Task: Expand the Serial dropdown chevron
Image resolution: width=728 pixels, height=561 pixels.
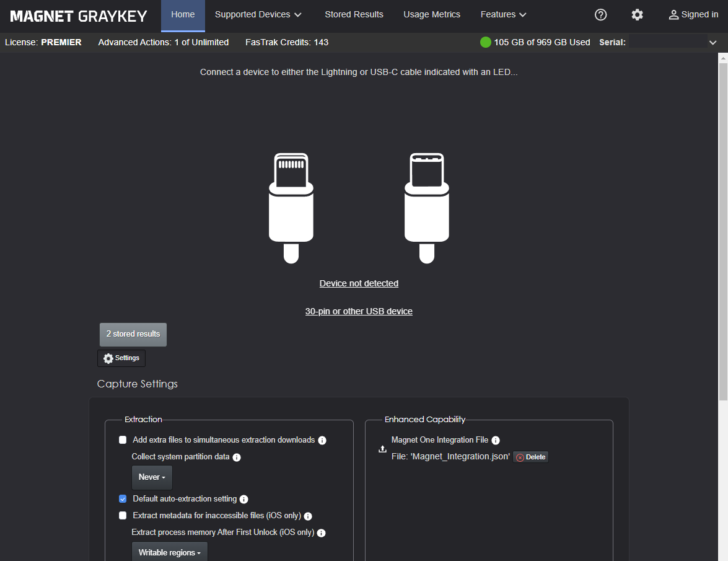Action: (x=713, y=42)
